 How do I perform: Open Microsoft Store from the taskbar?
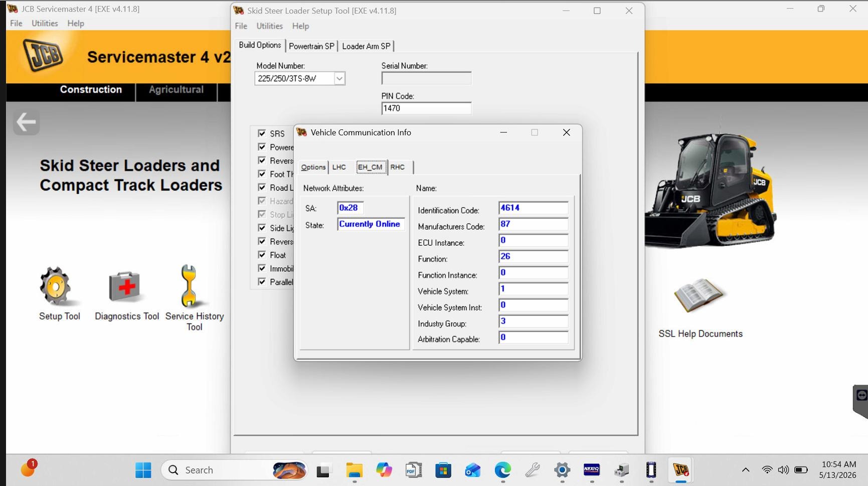(443, 470)
